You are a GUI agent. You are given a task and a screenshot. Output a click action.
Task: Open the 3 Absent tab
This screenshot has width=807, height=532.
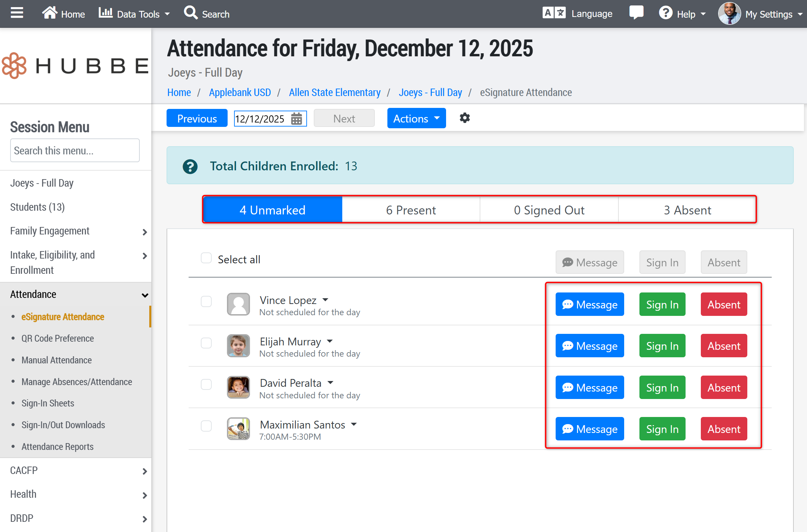(x=687, y=210)
